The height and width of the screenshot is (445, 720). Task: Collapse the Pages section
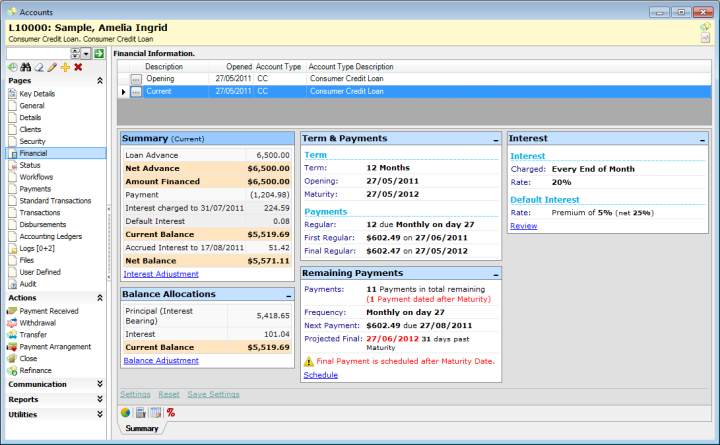click(99, 80)
